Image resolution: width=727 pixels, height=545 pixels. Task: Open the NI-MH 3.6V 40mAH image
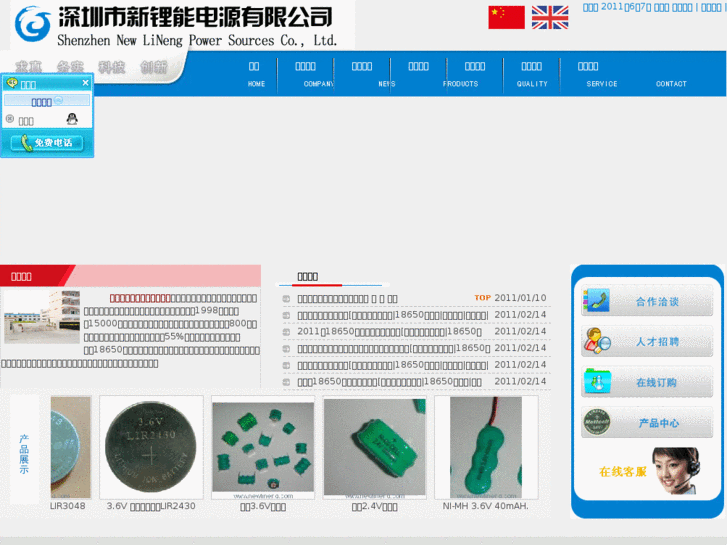pyautogui.click(x=486, y=447)
